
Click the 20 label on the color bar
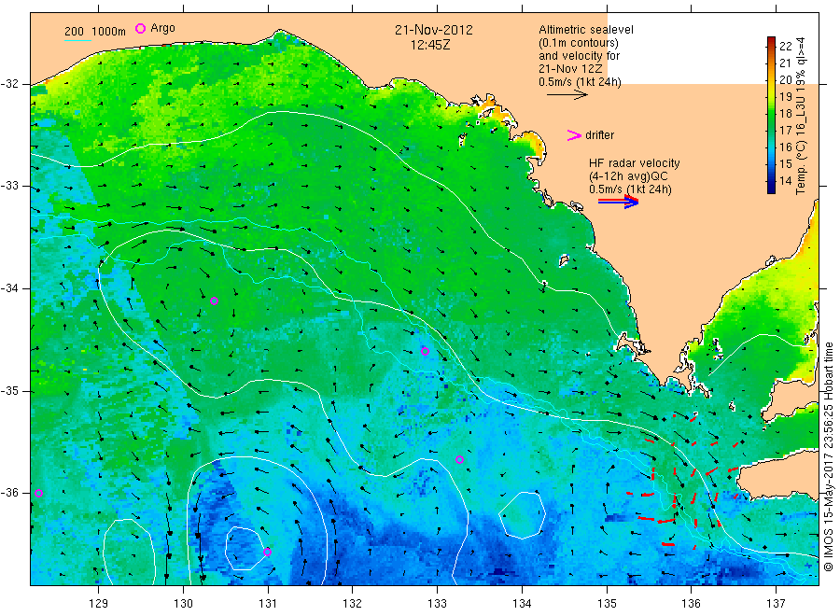point(785,80)
